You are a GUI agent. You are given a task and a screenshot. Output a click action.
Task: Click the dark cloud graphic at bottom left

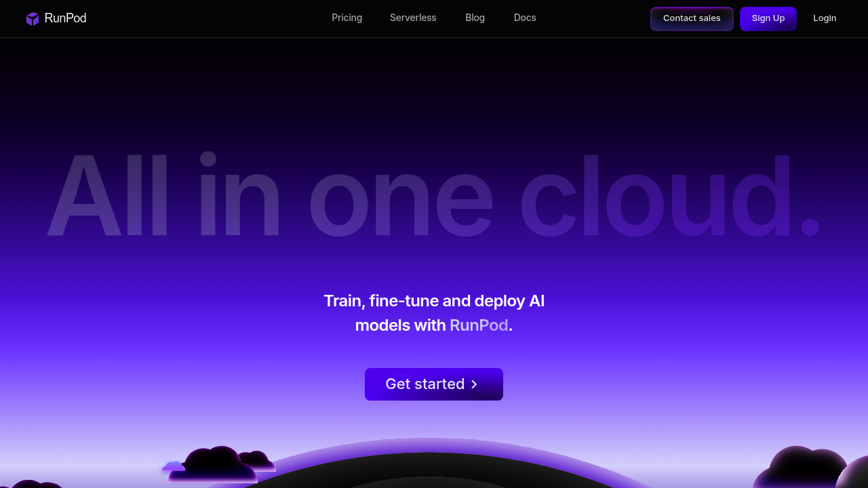(x=214, y=464)
